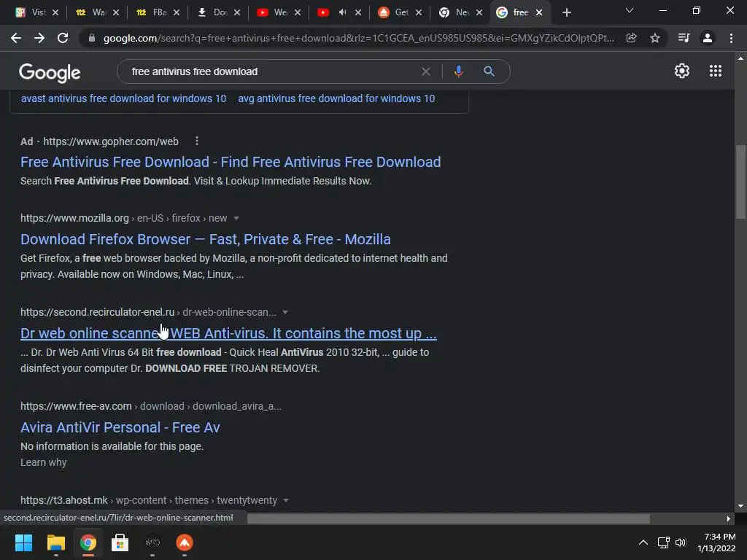Open ad options three-dot menu

pyautogui.click(x=197, y=141)
